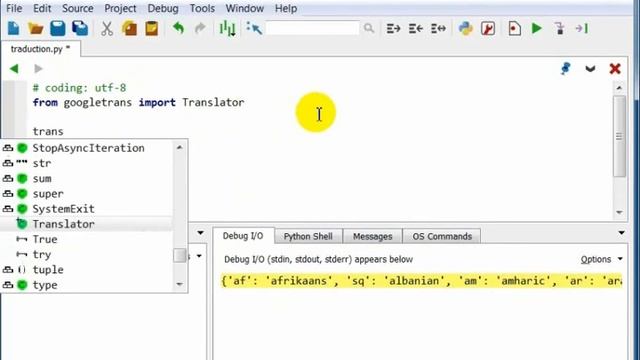Open the bottom-right panel dropdown arrow
640x360 pixels.
(621, 233)
